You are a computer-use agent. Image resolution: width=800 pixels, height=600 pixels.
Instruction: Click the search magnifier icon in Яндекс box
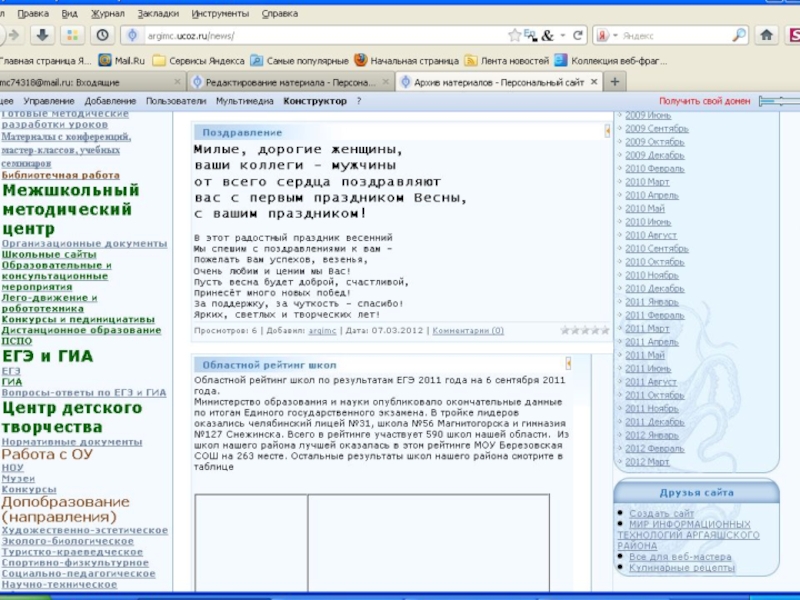pos(738,35)
